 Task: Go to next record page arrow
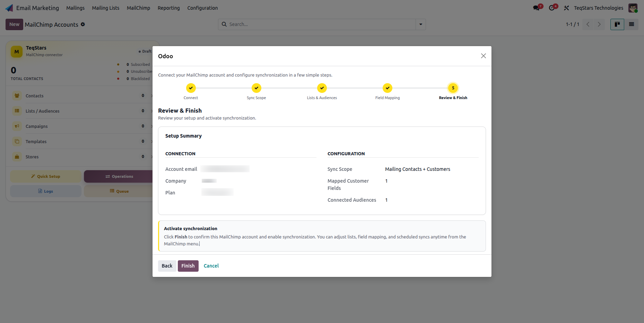[599, 24]
